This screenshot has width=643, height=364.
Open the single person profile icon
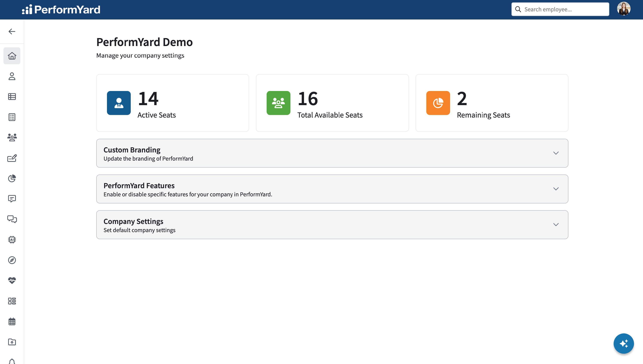pyautogui.click(x=12, y=76)
